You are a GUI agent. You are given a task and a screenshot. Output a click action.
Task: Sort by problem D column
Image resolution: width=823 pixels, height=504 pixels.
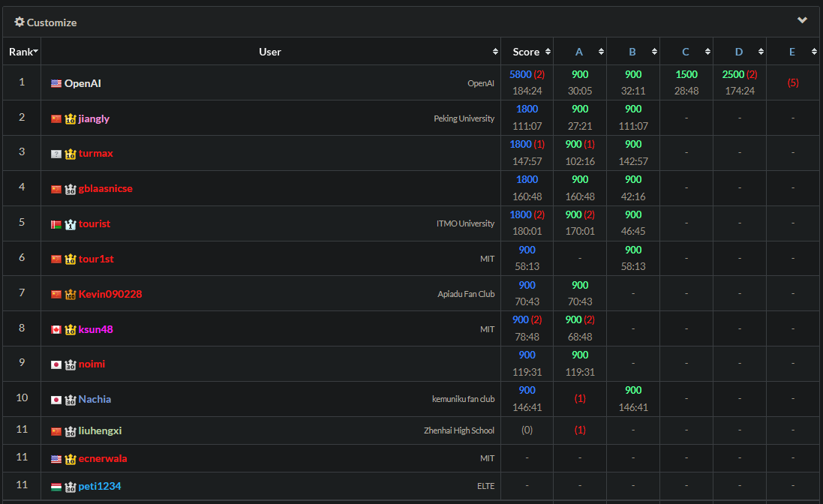click(x=761, y=52)
